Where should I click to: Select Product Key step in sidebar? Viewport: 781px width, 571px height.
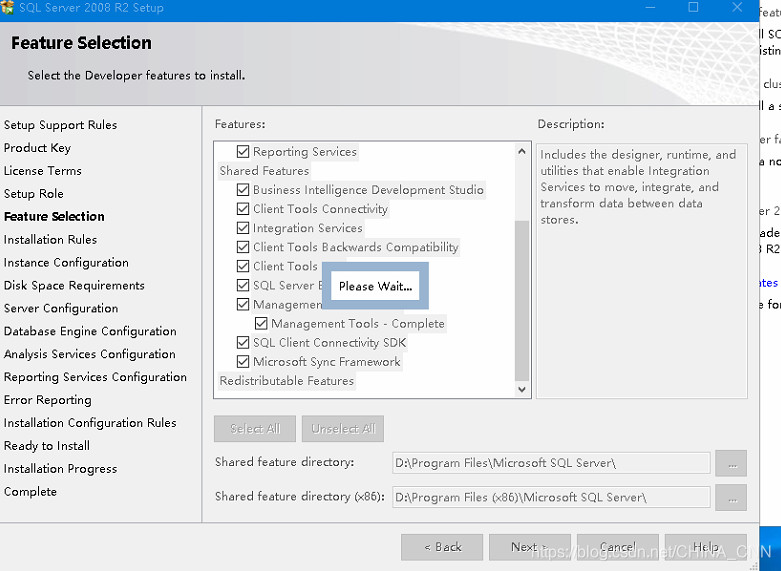[37, 148]
